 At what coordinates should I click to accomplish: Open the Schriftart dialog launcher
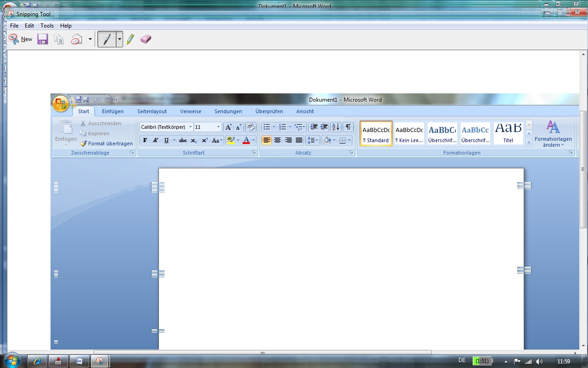coord(254,152)
